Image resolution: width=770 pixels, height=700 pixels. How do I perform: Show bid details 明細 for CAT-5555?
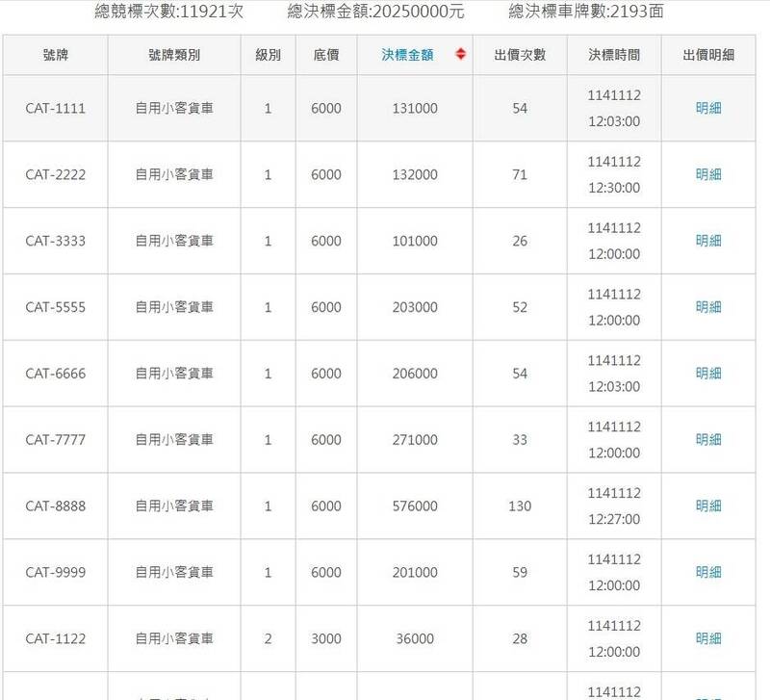pyautogui.click(x=708, y=307)
